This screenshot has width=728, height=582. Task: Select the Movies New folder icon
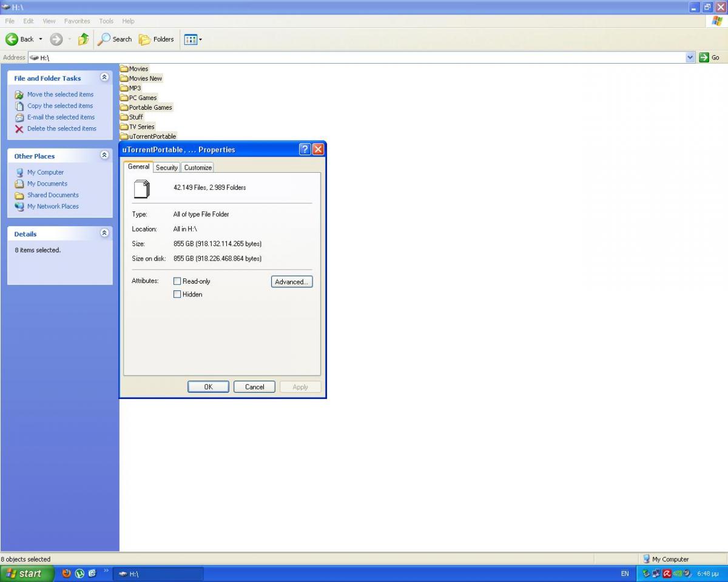[x=124, y=78]
